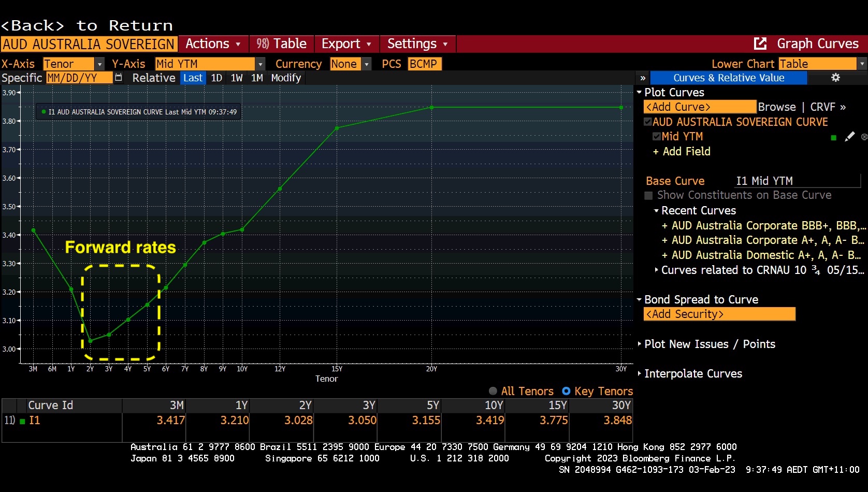Click the pencil edit icon for Mid YTM
This screenshot has width=868, height=492.
[x=849, y=137]
